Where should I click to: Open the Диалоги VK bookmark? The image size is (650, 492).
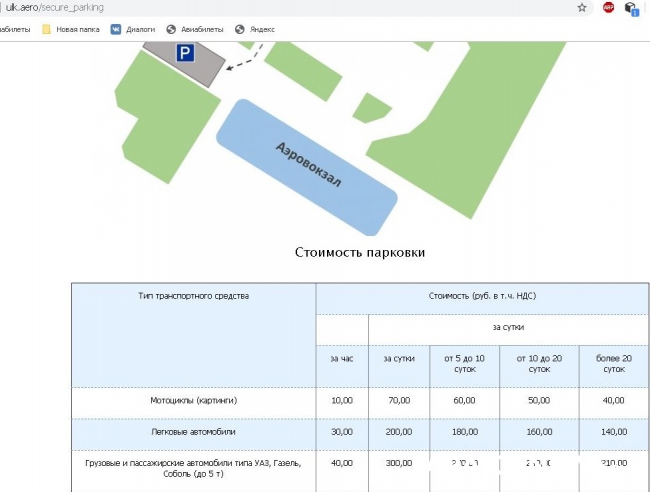coord(133,29)
